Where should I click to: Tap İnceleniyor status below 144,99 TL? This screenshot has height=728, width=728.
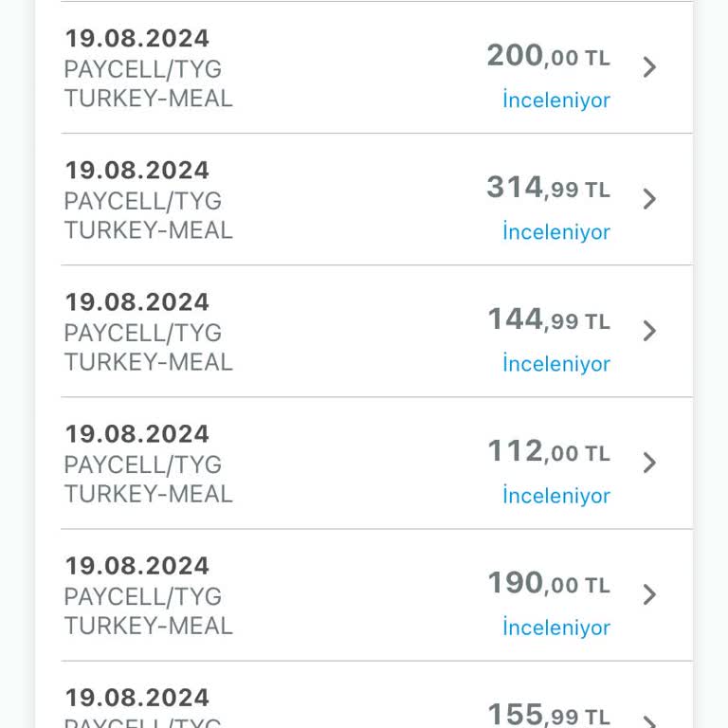click(x=556, y=364)
